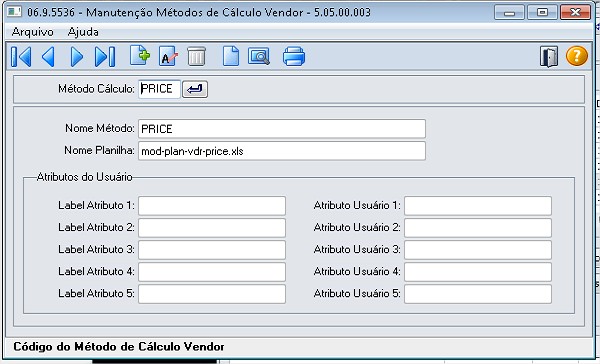This screenshot has height=364, width=600.
Task: Minimize the Manutenção Métodos window
Action: pyautogui.click(x=509, y=12)
